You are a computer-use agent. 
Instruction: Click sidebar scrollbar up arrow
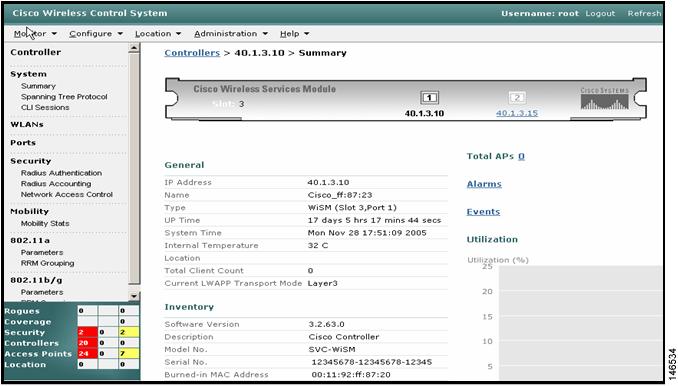coord(134,48)
